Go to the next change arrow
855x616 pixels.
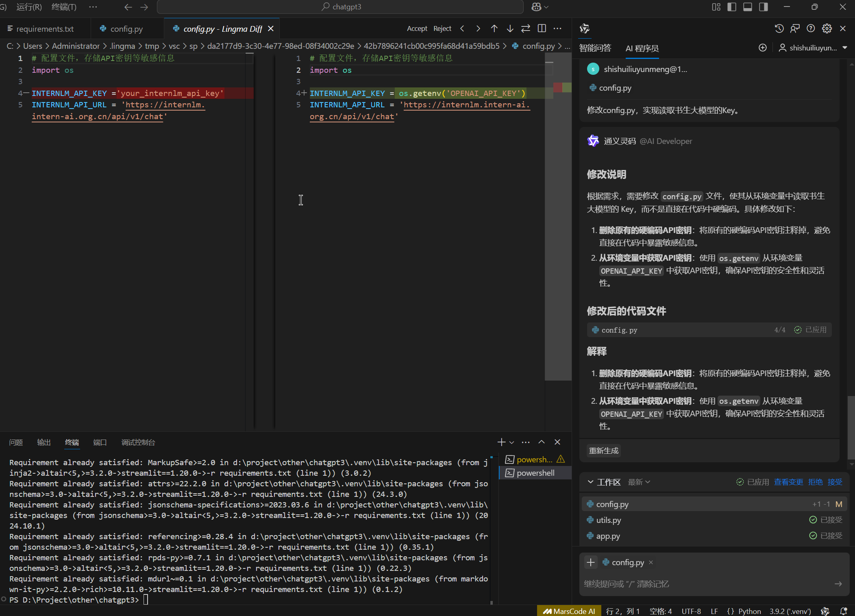(x=510, y=28)
